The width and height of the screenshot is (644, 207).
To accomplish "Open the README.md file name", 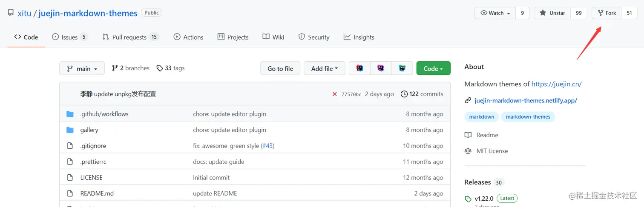I will (x=97, y=193).
